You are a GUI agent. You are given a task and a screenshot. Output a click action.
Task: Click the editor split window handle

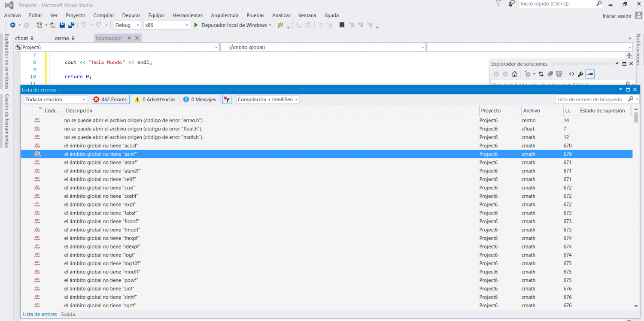629,55
